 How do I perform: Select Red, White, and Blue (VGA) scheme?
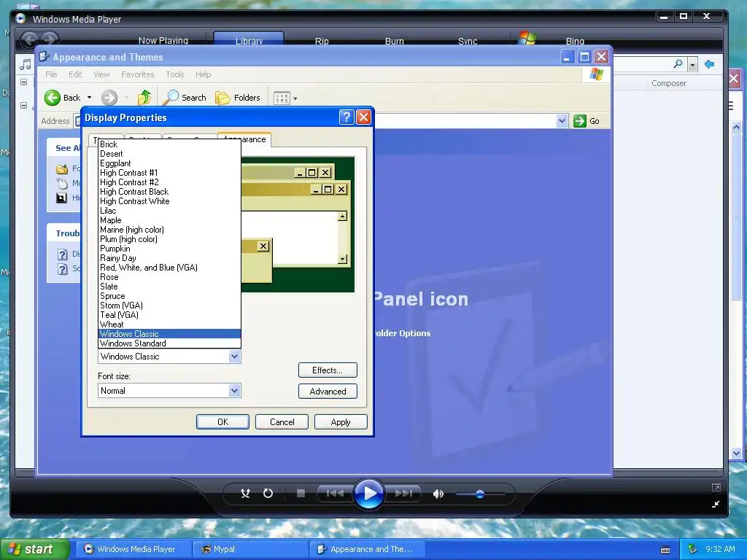(x=169, y=268)
